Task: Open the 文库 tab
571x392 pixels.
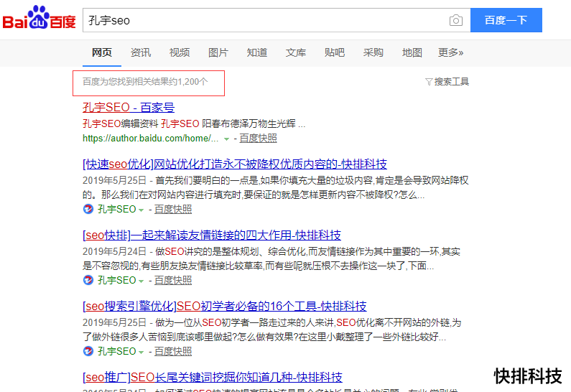Action: pyautogui.click(x=296, y=53)
